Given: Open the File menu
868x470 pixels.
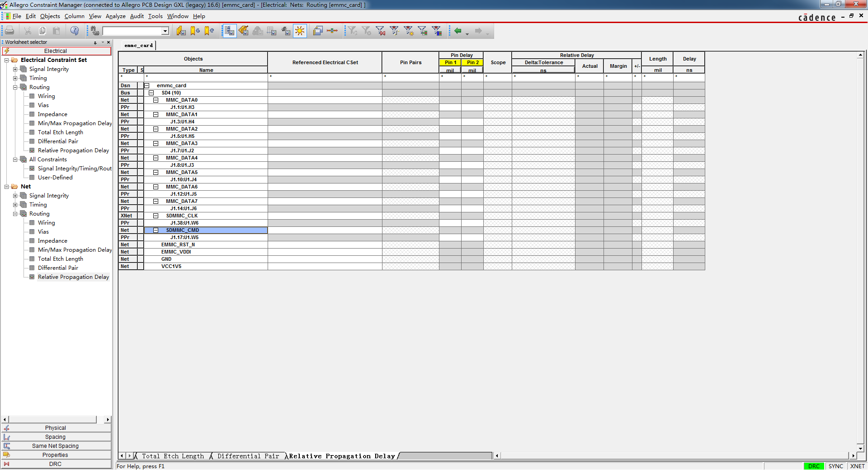Looking at the screenshot, I should (17, 16).
